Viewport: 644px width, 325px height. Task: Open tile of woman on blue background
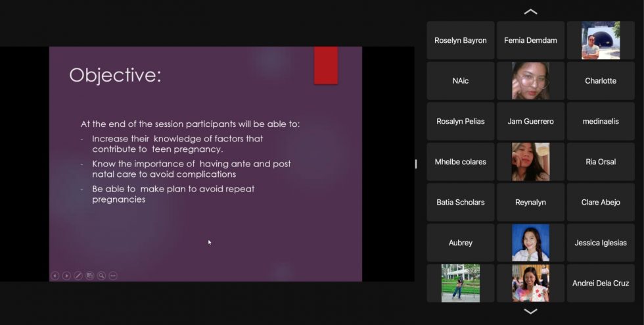click(530, 243)
